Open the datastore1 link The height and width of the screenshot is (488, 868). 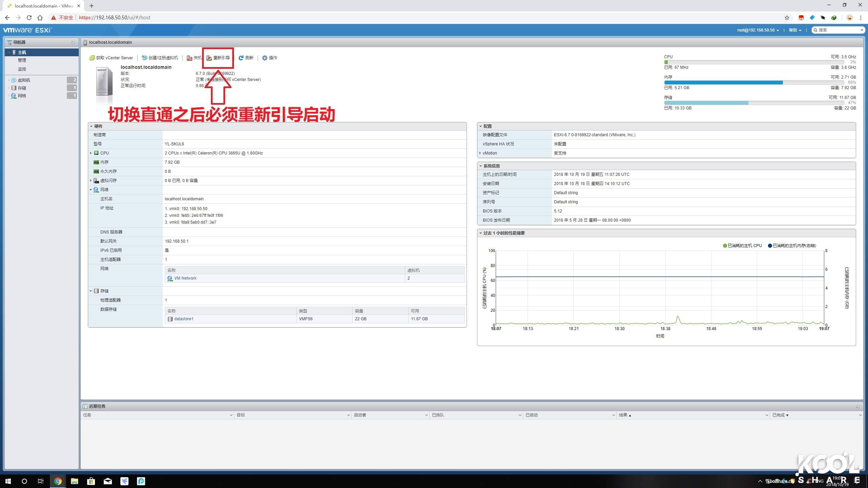click(x=183, y=319)
